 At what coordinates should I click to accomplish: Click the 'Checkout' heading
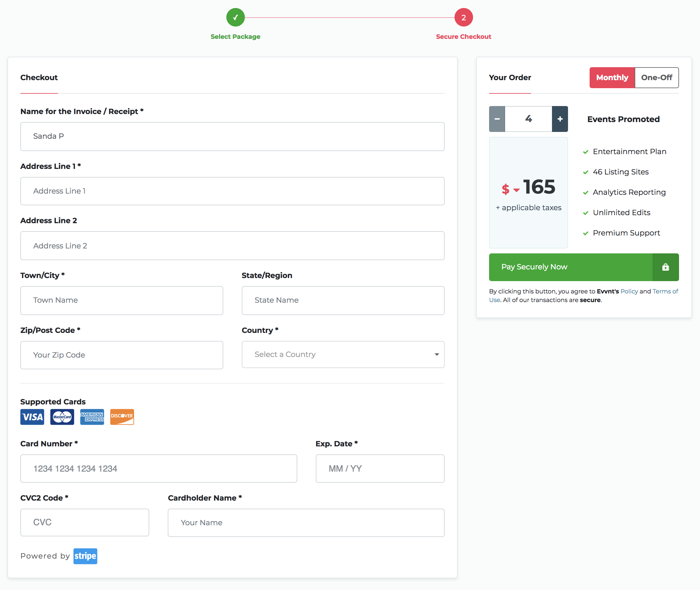click(39, 78)
